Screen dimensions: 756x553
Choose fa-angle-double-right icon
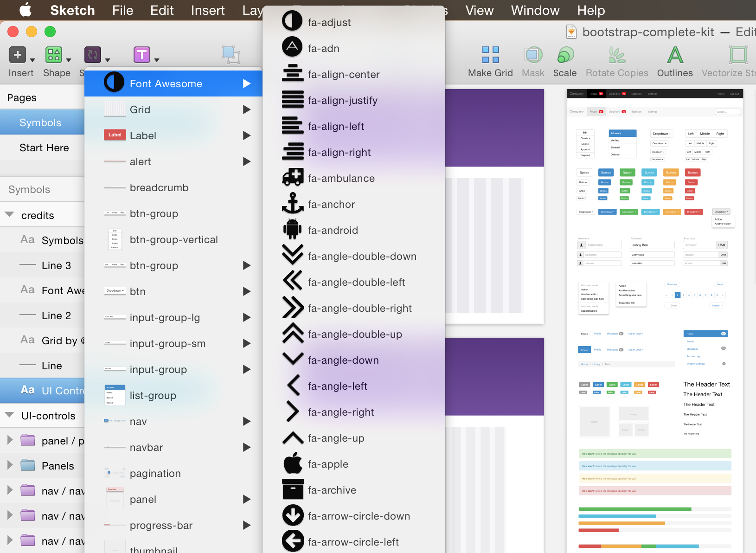click(354, 308)
